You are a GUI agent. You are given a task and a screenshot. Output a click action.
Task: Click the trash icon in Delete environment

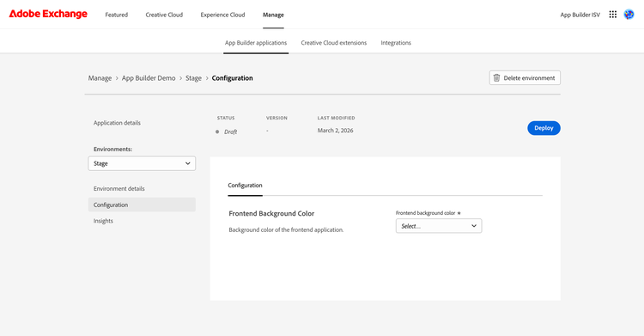(x=496, y=77)
